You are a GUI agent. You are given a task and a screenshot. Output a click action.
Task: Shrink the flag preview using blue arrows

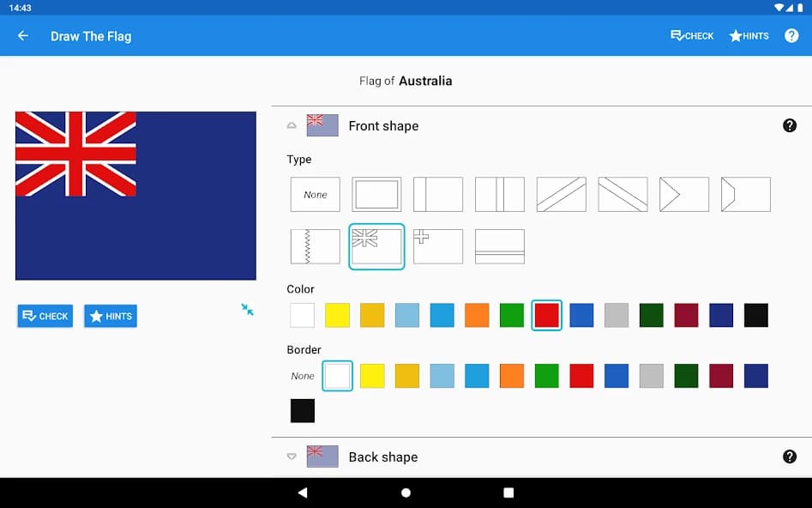click(x=247, y=311)
